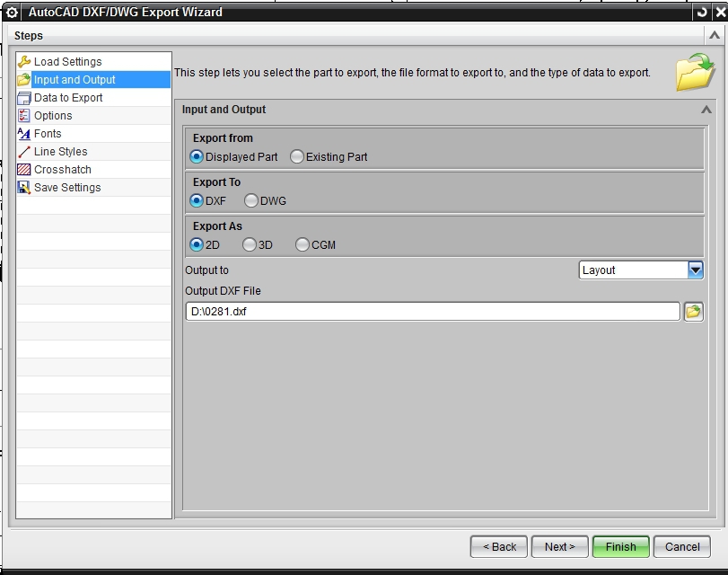Click the gear icon in the title bar
The width and height of the screenshot is (728, 575).
(x=12, y=12)
